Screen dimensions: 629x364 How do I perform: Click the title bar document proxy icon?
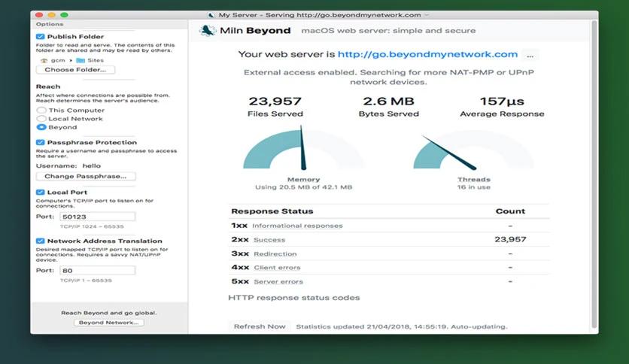pos(211,15)
